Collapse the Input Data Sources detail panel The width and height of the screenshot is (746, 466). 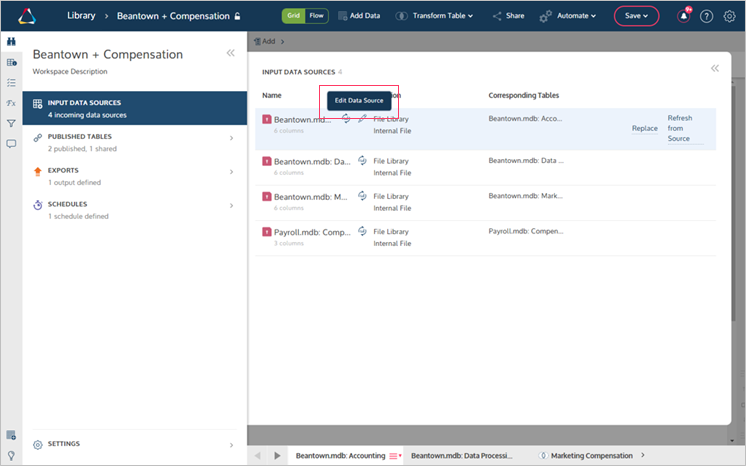[715, 69]
